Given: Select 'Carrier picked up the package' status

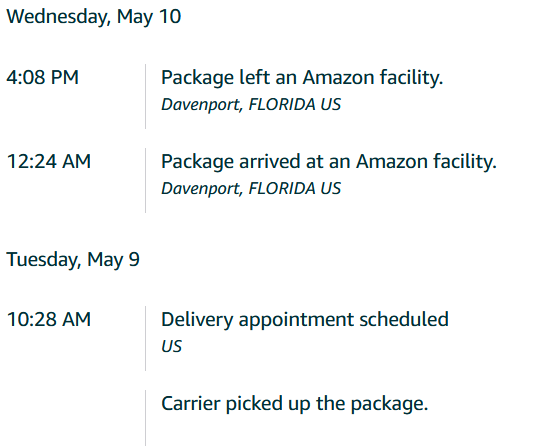Looking at the screenshot, I should (x=295, y=404).
